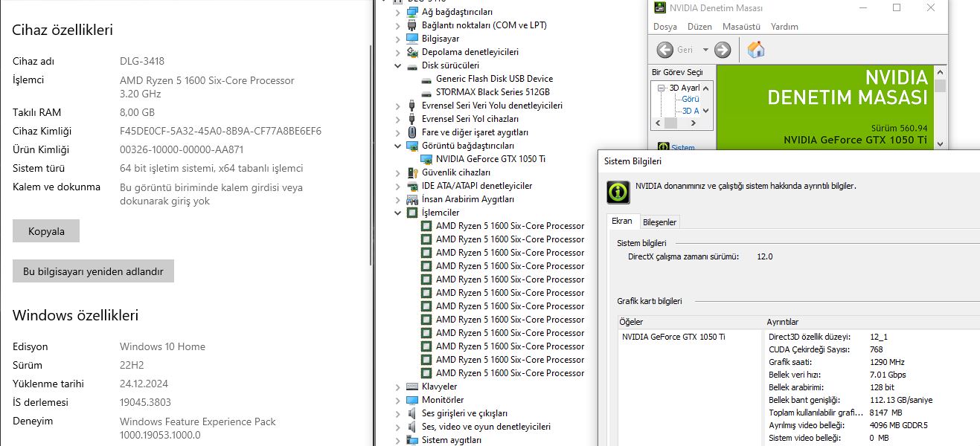The height and width of the screenshot is (446, 980).
Task: Switch to the Bileşenler tab
Action: 659,222
